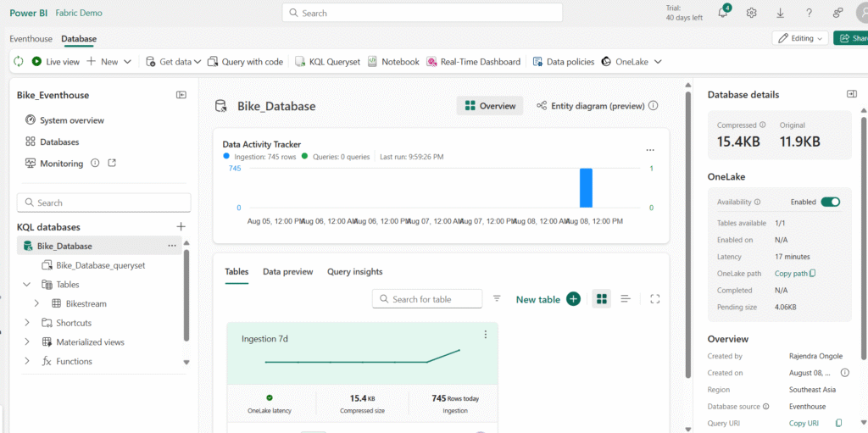Click the notifications bell icon

[723, 14]
